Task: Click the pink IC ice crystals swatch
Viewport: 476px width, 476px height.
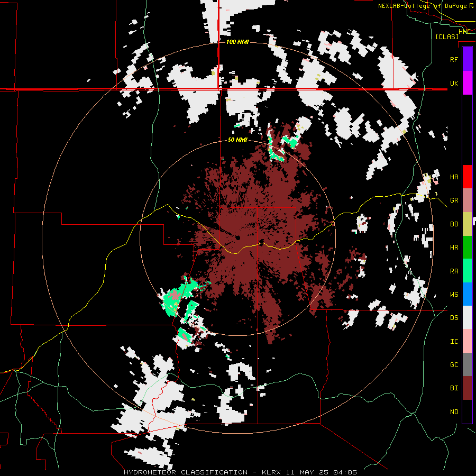Action: point(467,341)
